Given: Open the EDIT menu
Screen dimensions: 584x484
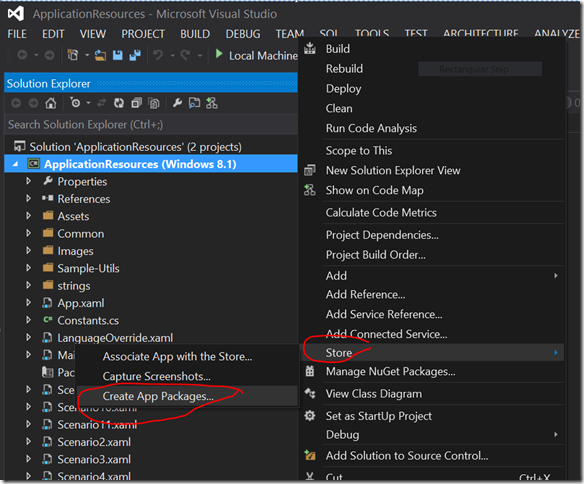Looking at the screenshot, I should 53,34.
